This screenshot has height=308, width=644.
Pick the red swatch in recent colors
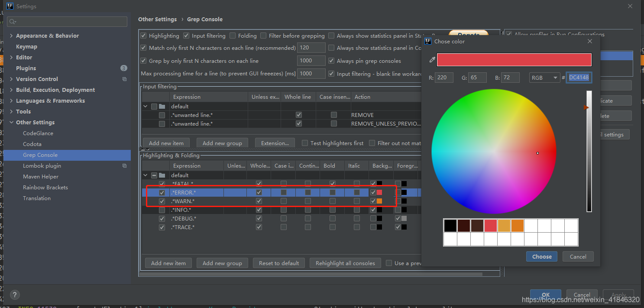tap(490, 226)
